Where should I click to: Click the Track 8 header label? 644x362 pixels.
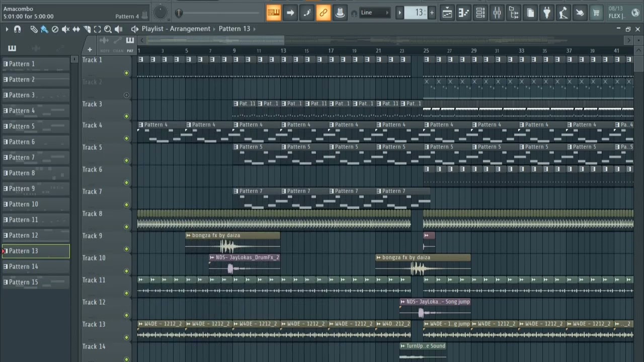click(93, 214)
